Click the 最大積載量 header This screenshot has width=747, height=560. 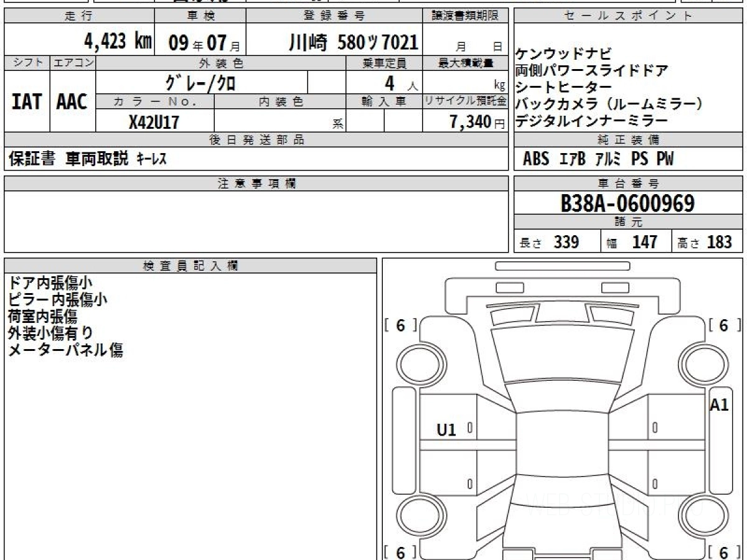(466, 63)
